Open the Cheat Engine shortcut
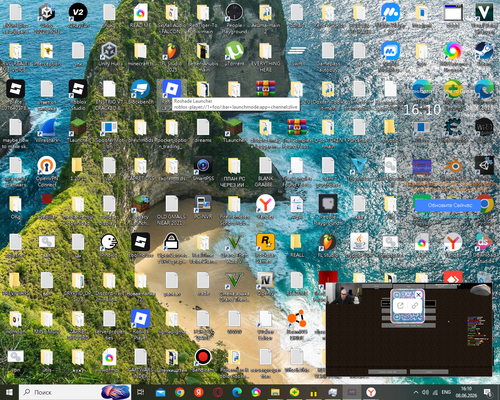500x400 pixels. point(453,128)
